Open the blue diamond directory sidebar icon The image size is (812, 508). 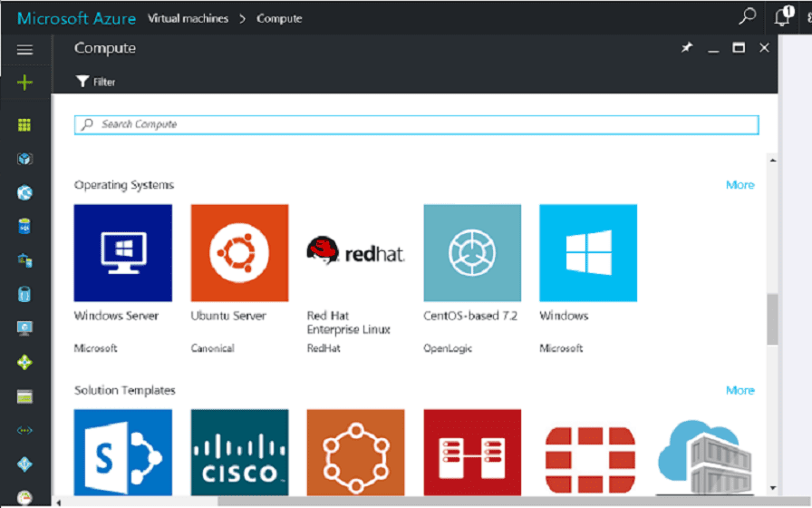24,464
